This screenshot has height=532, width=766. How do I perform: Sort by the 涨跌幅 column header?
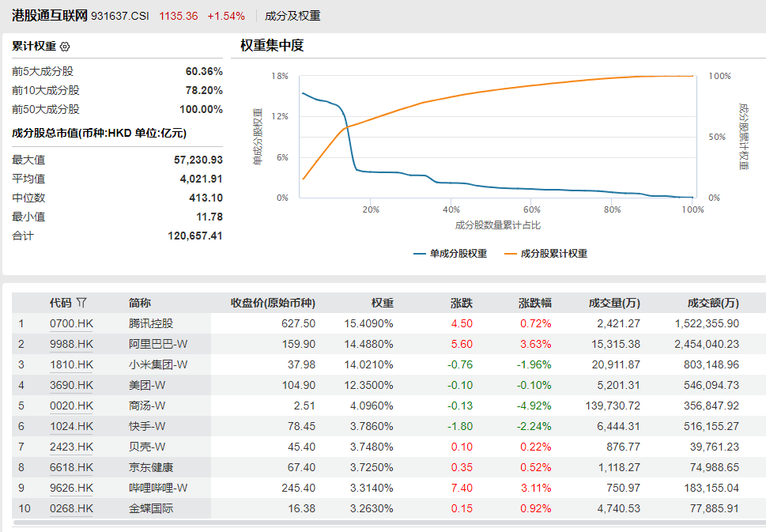pyautogui.click(x=535, y=303)
